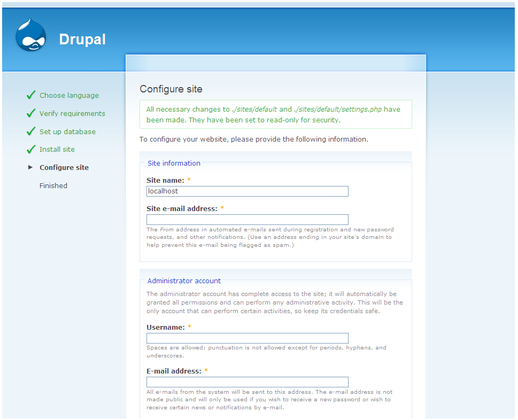Select the Set up database step

(67, 132)
